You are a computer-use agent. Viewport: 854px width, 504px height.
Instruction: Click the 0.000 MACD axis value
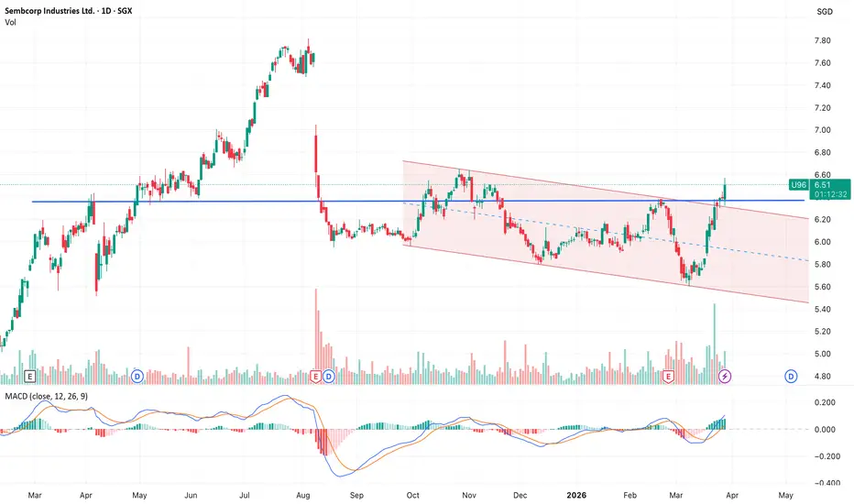click(825, 430)
